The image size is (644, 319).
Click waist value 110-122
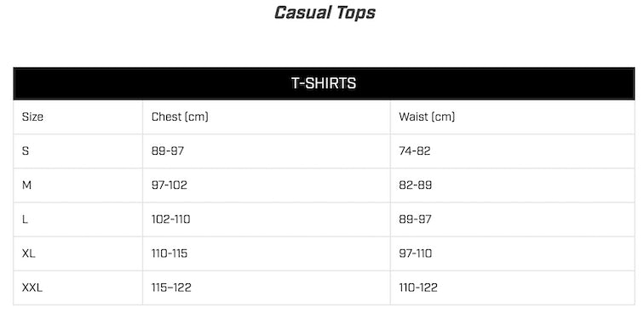418,288
